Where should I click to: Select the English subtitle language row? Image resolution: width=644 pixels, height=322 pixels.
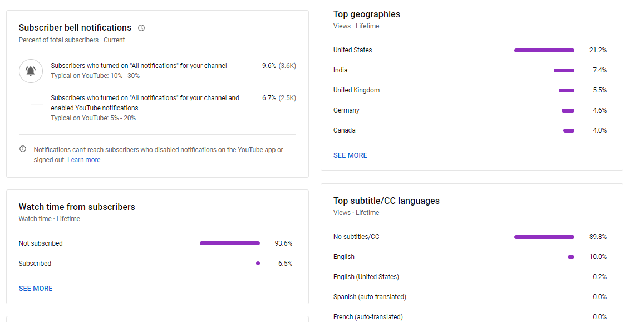tap(344, 257)
